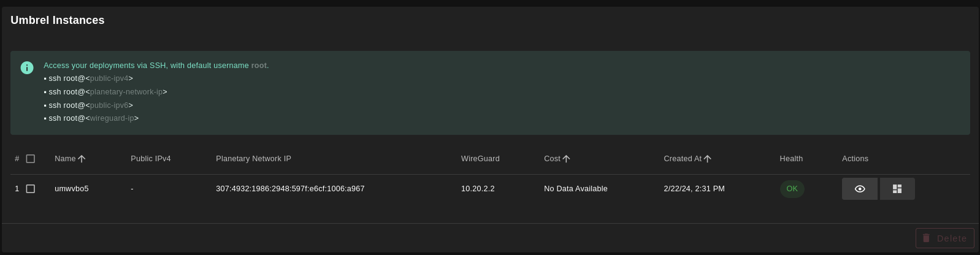Click the umwvbo5 instance name
980x255 pixels.
72,189
